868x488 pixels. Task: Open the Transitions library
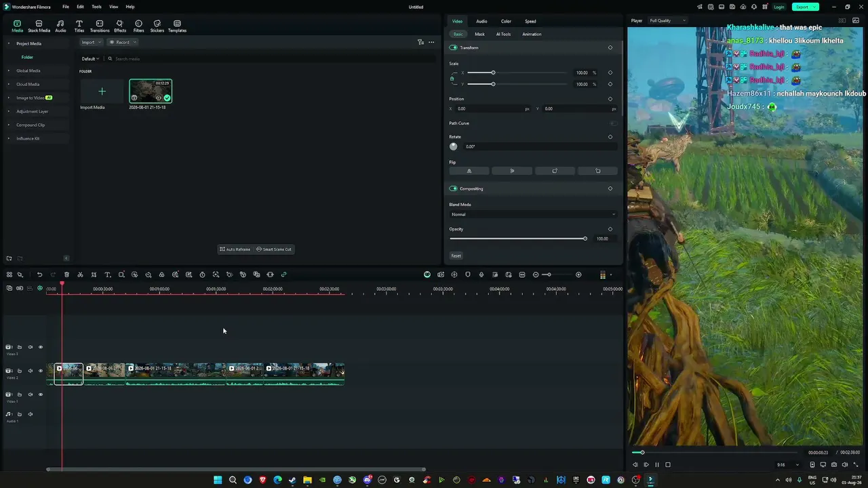tap(100, 26)
